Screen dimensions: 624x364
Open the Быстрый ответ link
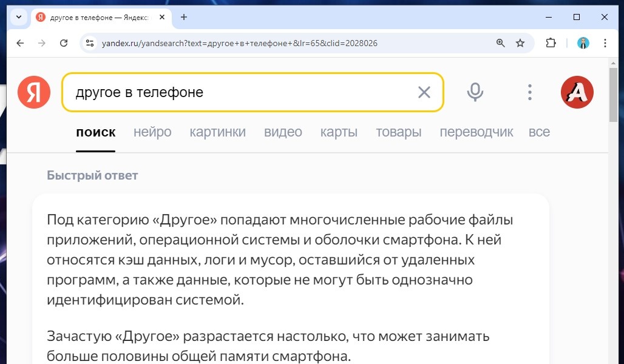(x=92, y=175)
